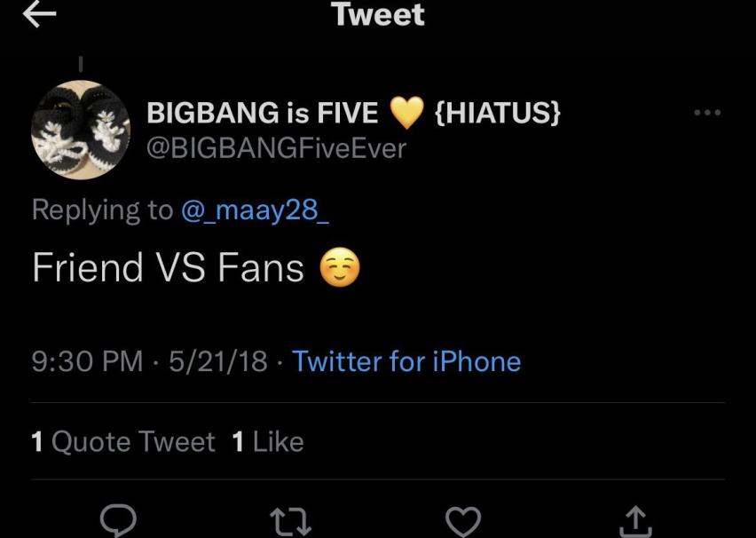Visit the @_maay28_ profile link

coord(257,210)
